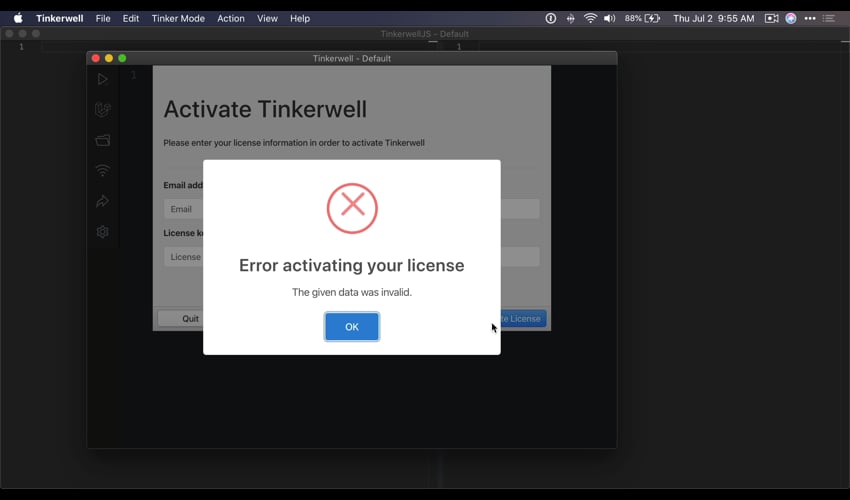This screenshot has height=500, width=850.
Task: Click the Quit button
Action: click(181, 318)
